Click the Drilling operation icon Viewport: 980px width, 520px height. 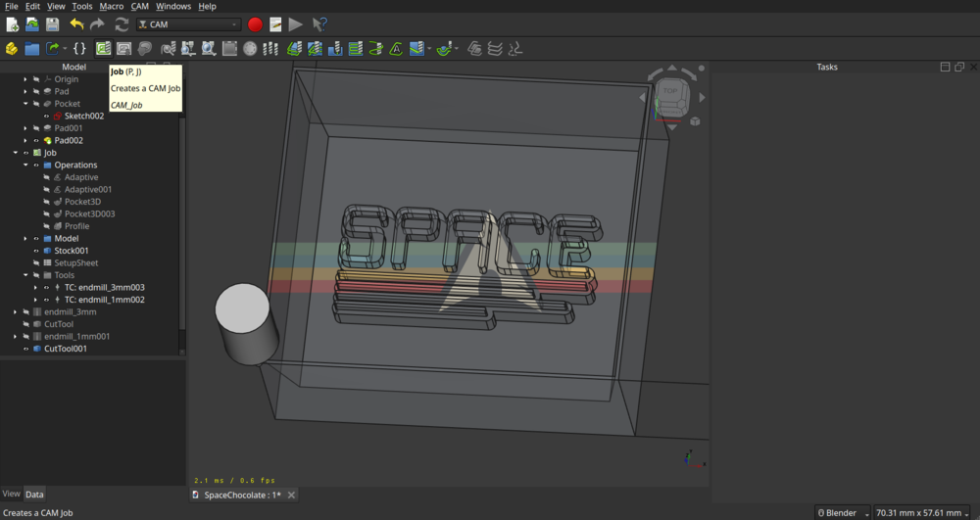tap(335, 49)
